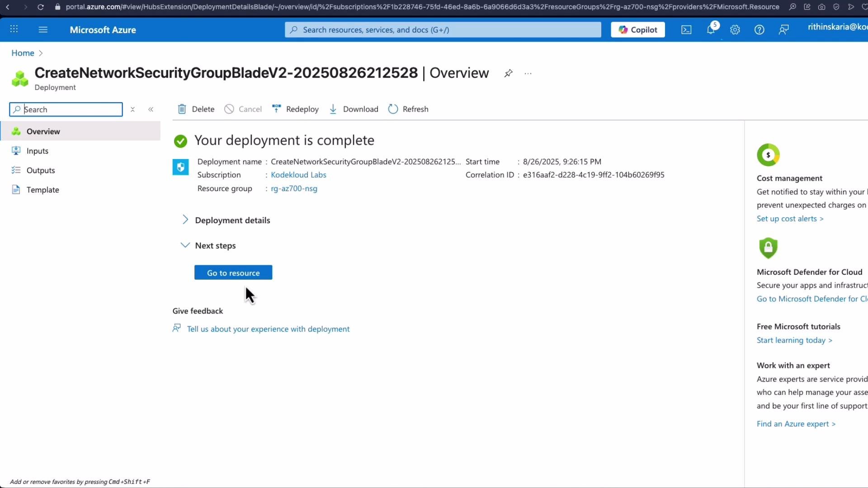Refresh the deployment overview
The width and height of the screenshot is (868, 488).
(408, 109)
